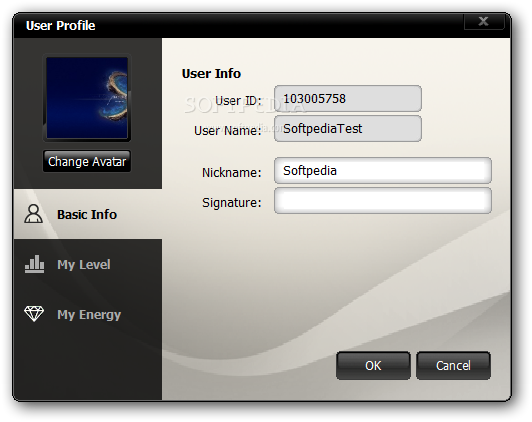Click the User Name field SoftpediaTest

[348, 129]
